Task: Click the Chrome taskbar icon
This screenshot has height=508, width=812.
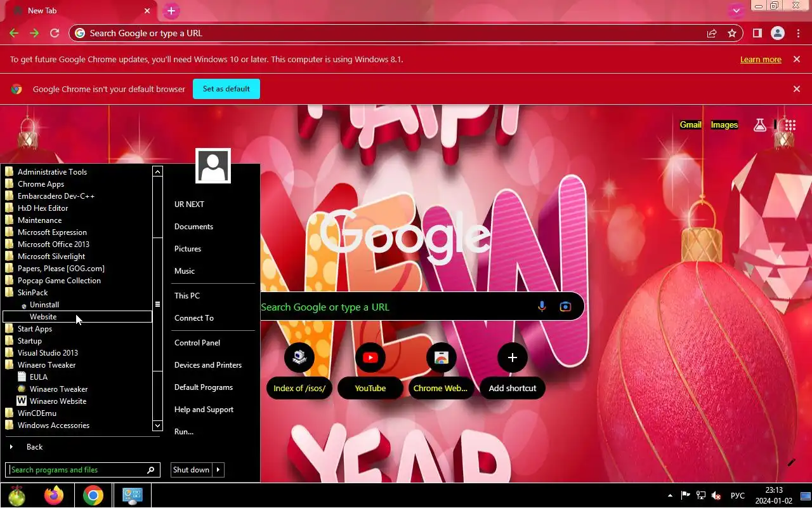Action: point(93,496)
